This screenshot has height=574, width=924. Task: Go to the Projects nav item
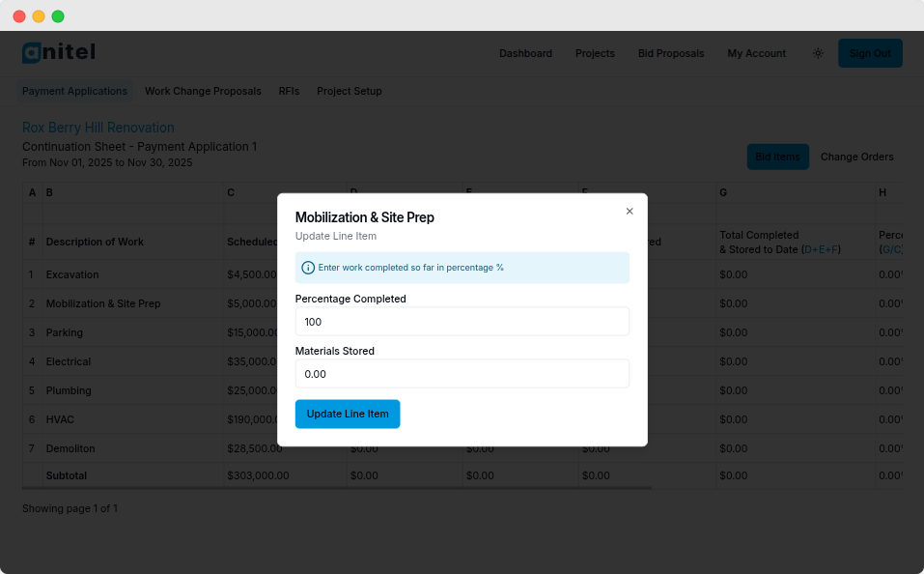point(595,53)
